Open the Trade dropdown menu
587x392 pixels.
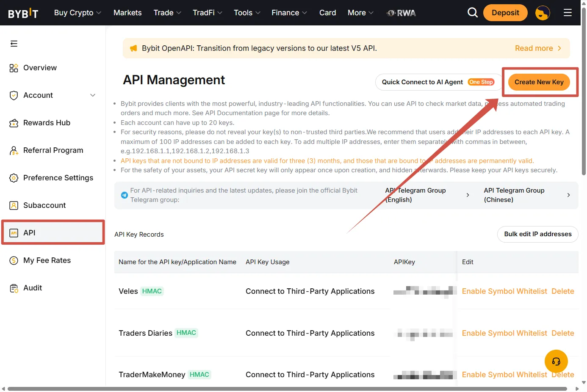point(167,13)
